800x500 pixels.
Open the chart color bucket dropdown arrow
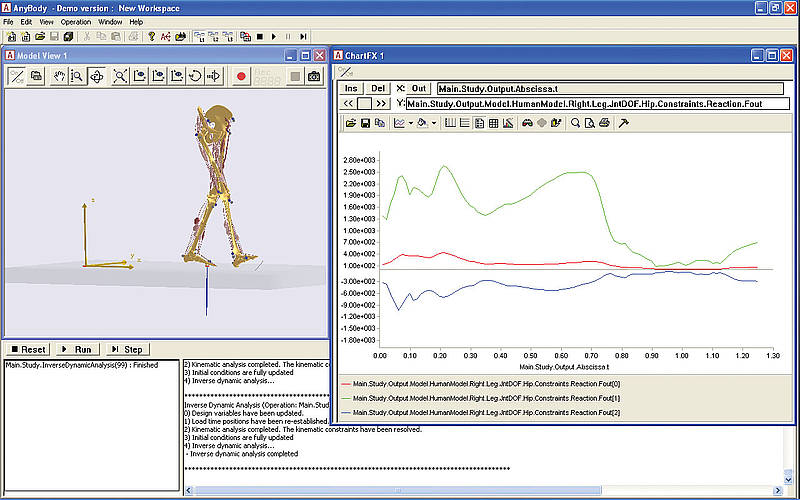coord(434,123)
